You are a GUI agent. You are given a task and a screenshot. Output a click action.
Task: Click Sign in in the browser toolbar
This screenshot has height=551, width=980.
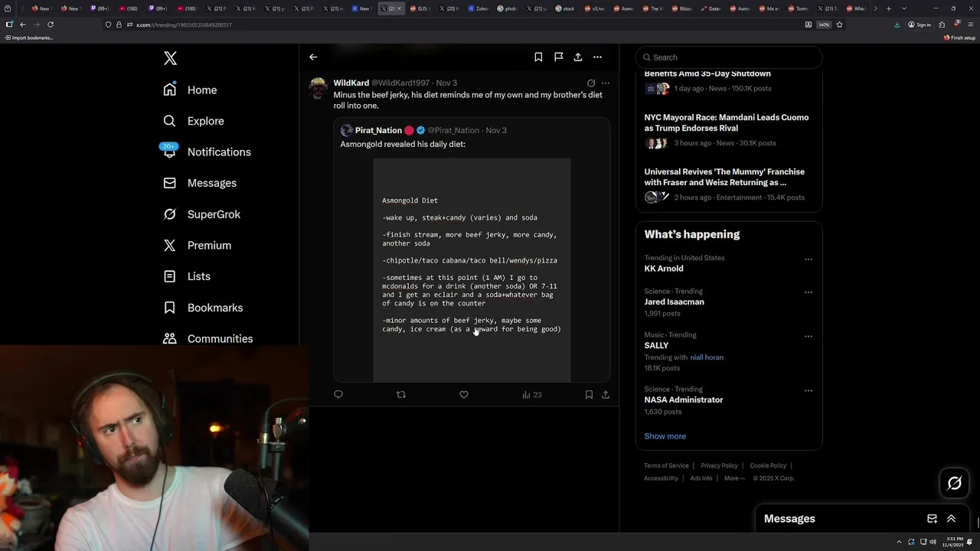920,24
